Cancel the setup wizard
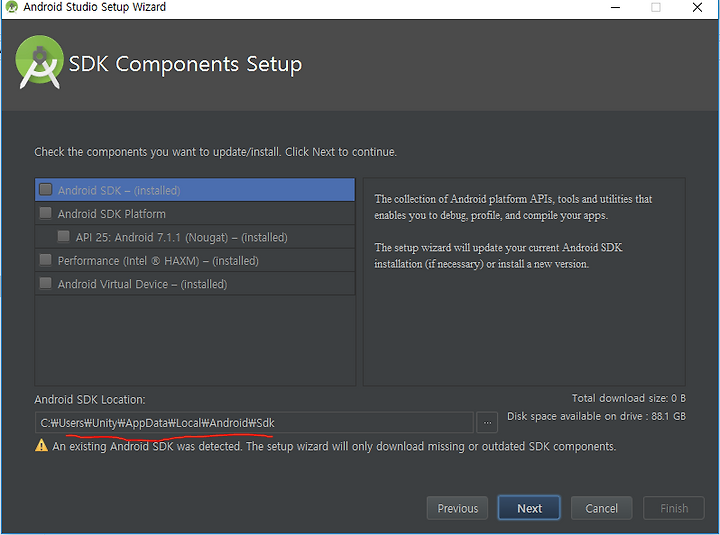This screenshot has height=535, width=720. [x=601, y=508]
